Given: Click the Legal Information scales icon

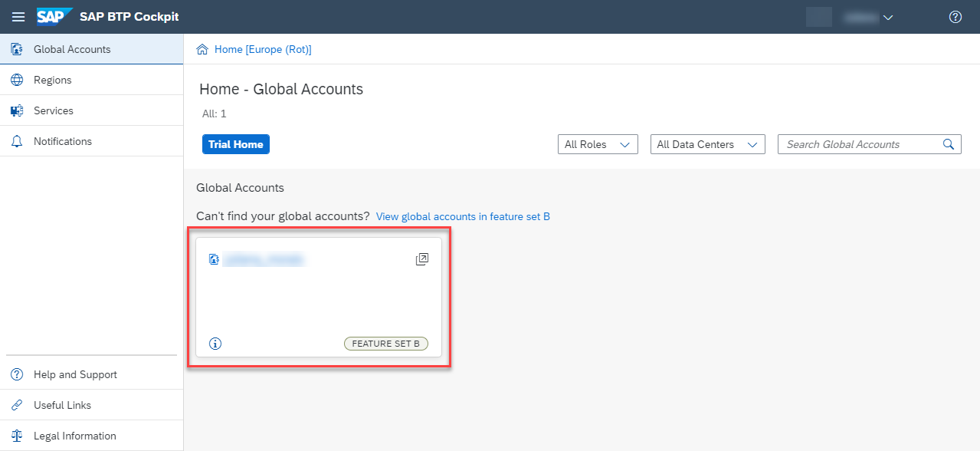Looking at the screenshot, I should (17, 436).
